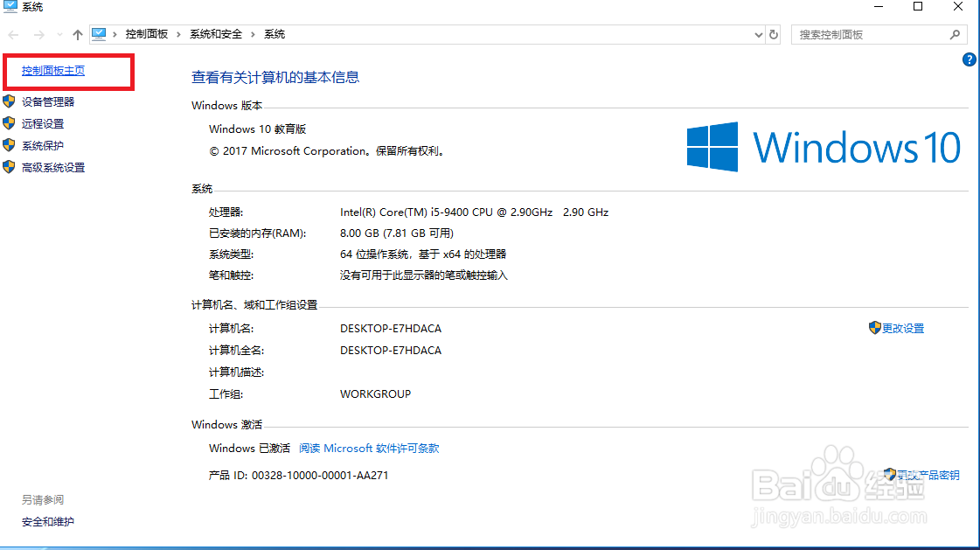
Task: Click 更改产品密钥 link
Action: pyautogui.click(x=928, y=475)
